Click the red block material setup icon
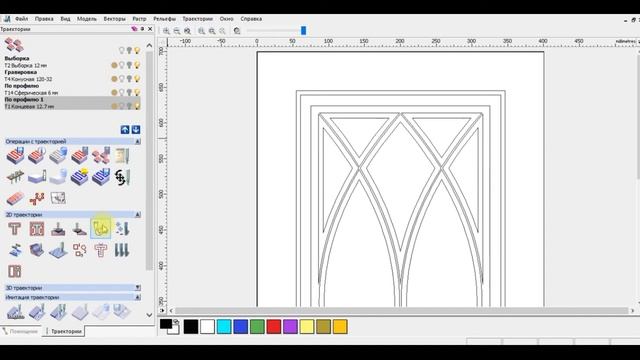The height and width of the screenshot is (360, 640). (x=16, y=198)
